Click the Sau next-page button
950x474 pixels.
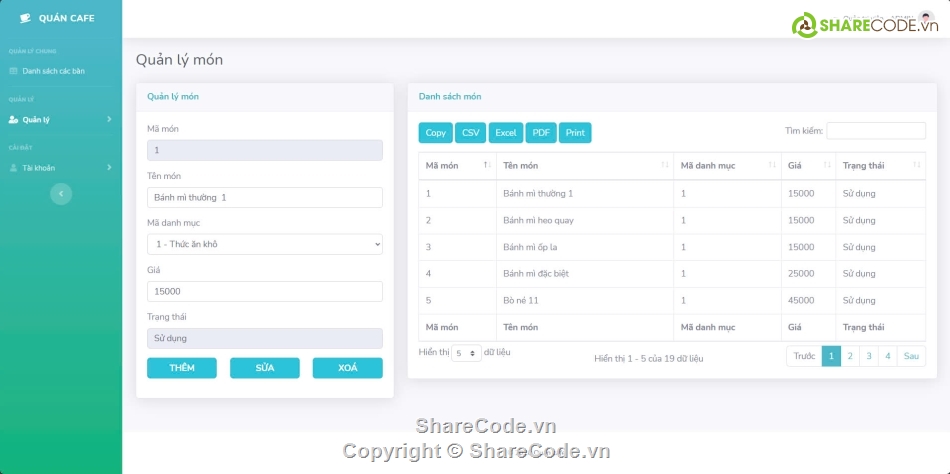[x=911, y=356]
